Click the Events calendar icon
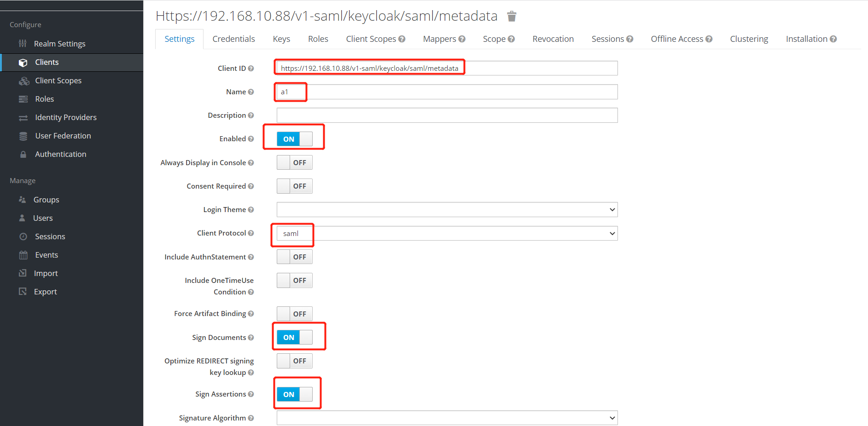The width and height of the screenshot is (868, 426). [x=23, y=255]
